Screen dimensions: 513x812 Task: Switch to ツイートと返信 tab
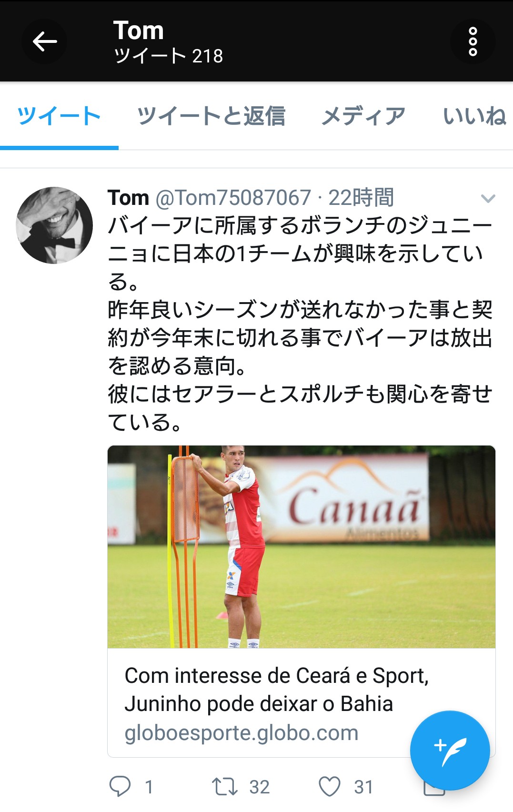pyautogui.click(x=211, y=116)
